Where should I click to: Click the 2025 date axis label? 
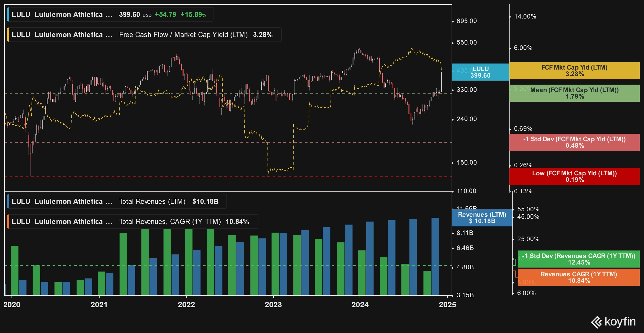coord(447,305)
